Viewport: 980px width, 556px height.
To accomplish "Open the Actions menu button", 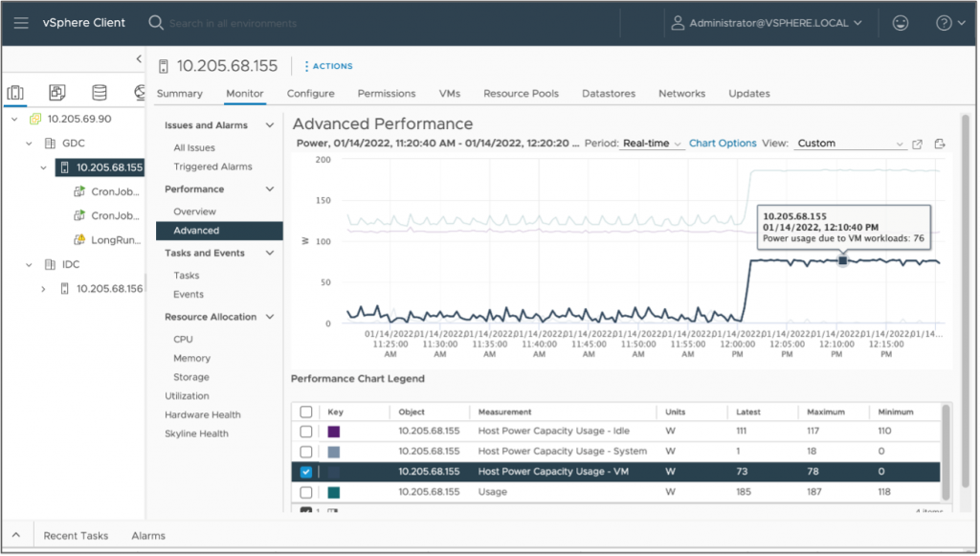I will [328, 66].
